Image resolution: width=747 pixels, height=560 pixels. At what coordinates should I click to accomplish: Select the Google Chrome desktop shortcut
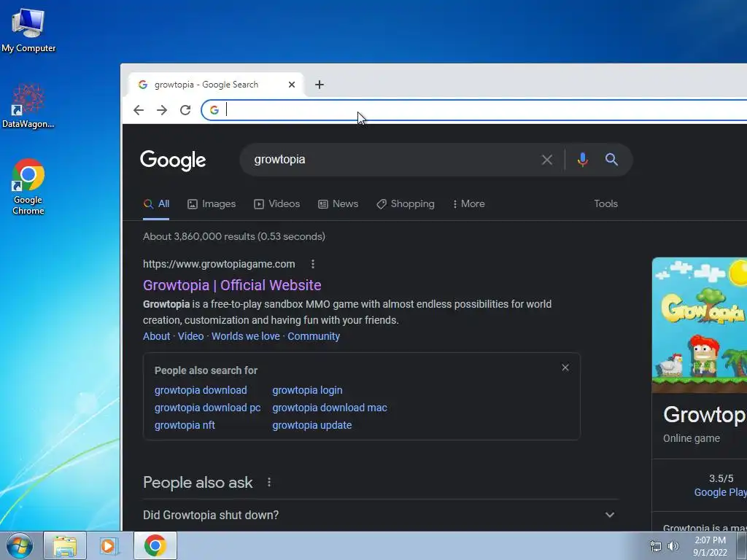coord(28,187)
